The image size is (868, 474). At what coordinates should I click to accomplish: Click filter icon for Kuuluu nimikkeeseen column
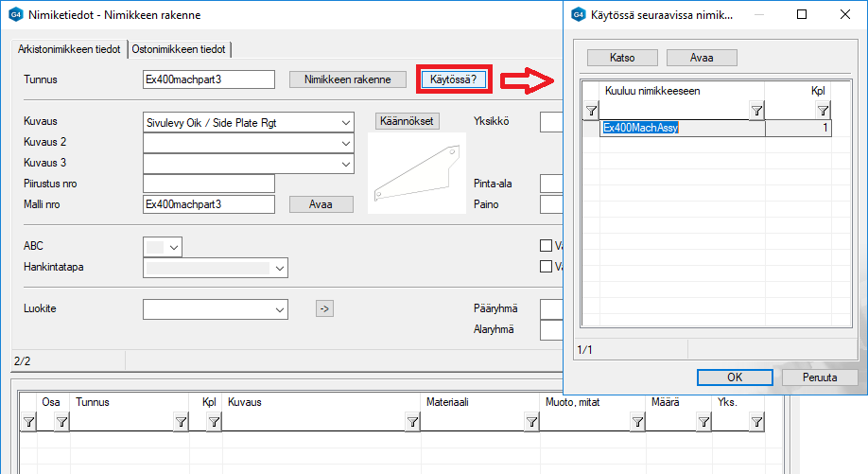pos(756,112)
